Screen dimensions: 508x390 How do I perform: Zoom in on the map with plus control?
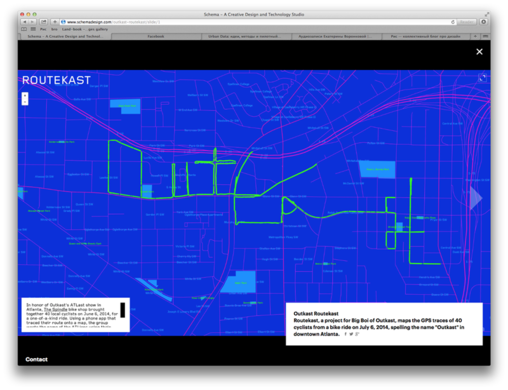pyautogui.click(x=25, y=96)
